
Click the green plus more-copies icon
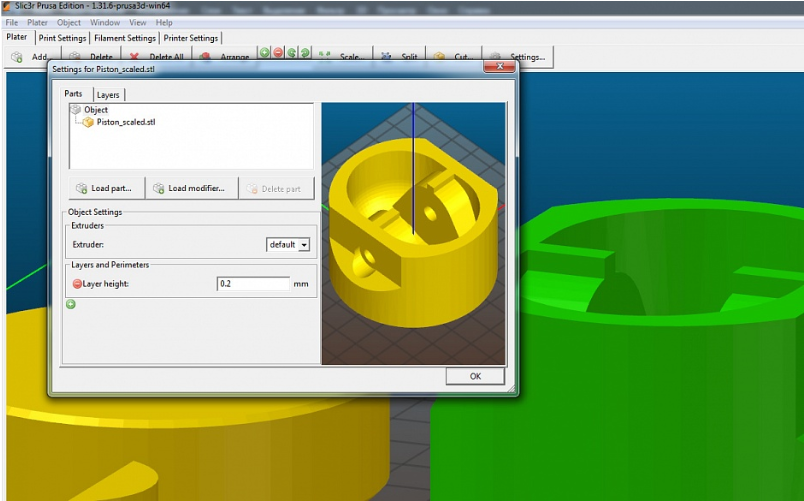click(x=265, y=52)
